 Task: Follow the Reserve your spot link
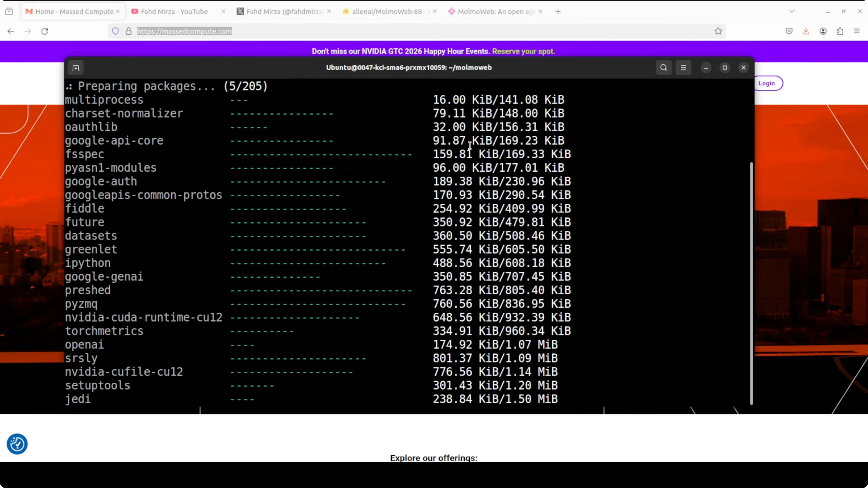[523, 52]
